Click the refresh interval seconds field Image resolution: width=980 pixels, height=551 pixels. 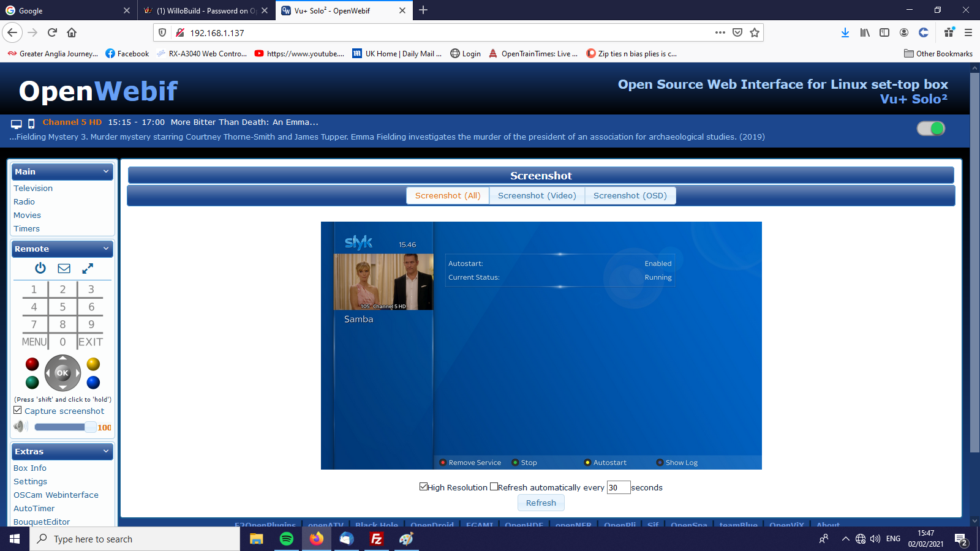619,487
